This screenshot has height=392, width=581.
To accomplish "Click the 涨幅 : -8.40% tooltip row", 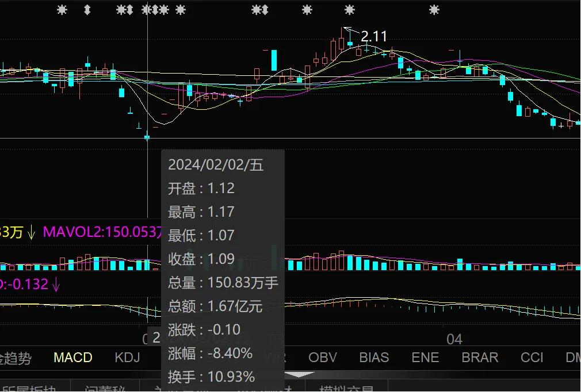I will coord(210,353).
